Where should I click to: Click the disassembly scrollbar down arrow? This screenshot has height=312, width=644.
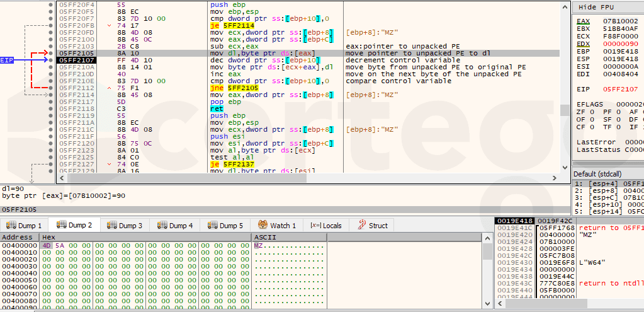point(565,168)
